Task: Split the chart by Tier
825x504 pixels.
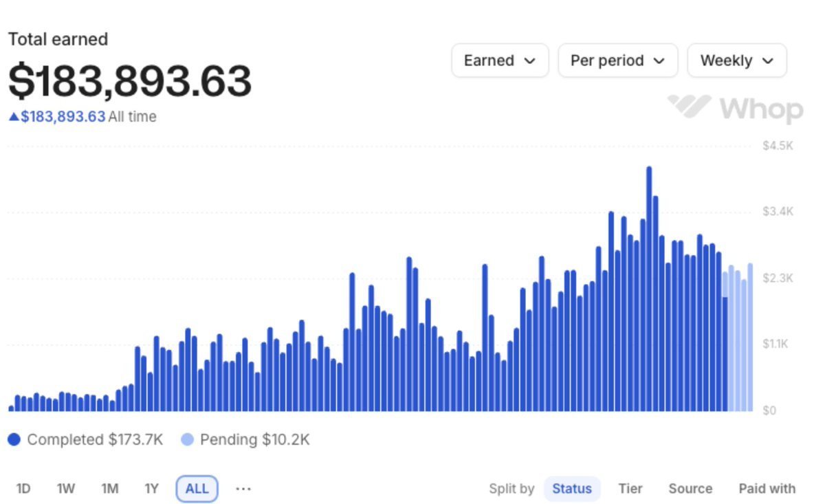Action: (x=630, y=489)
